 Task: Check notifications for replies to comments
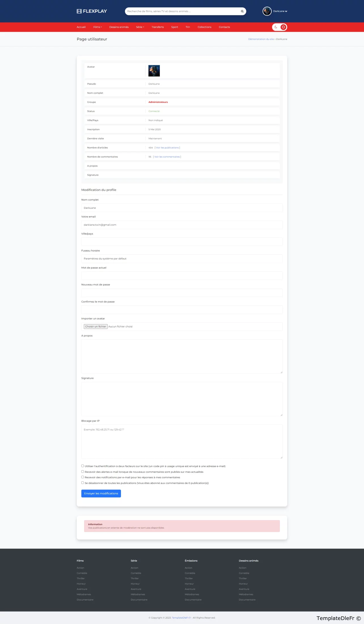[x=83, y=477]
